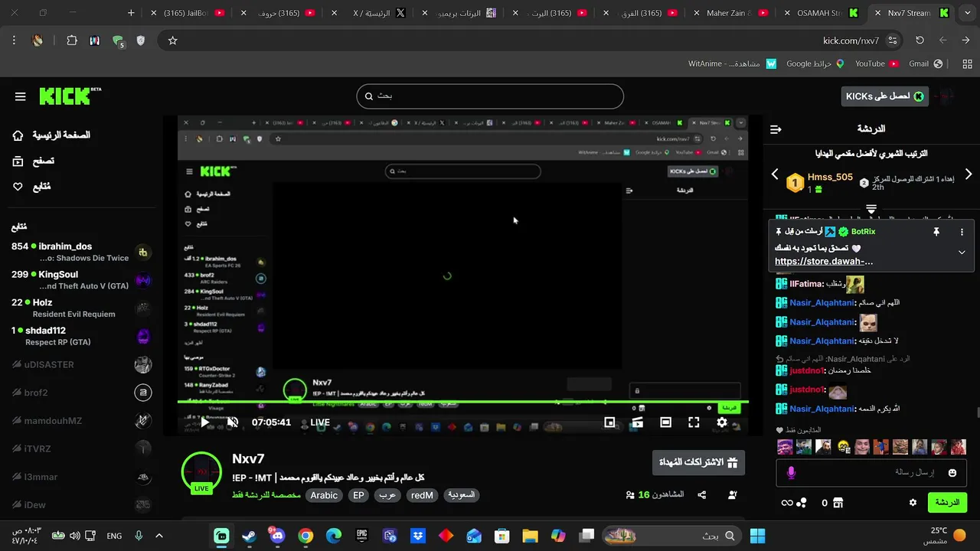Open the WitAnime bookmark
Screen dimensions: 980x551
coord(732,64)
